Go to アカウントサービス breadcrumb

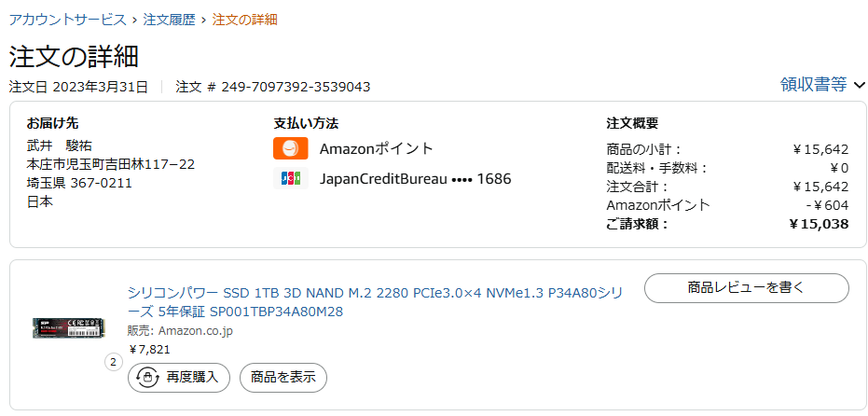[67, 20]
